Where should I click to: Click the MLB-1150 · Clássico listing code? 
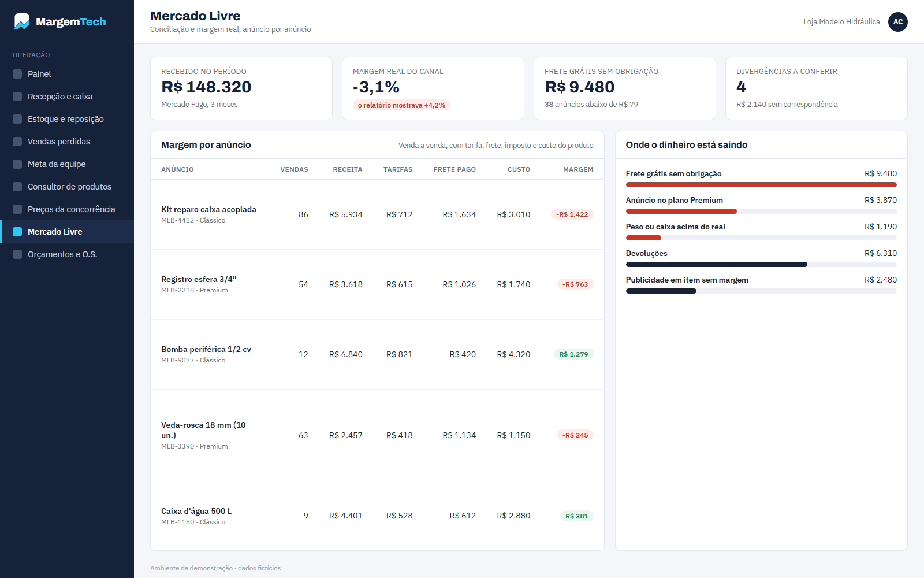(x=193, y=522)
